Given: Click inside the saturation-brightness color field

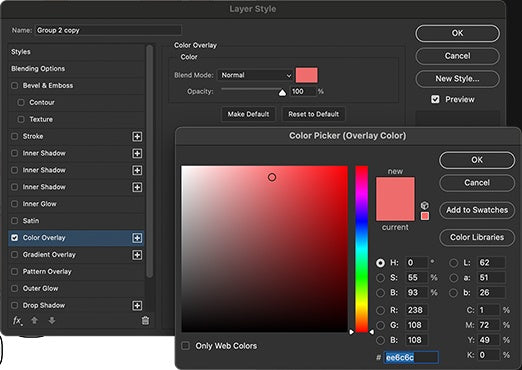Looking at the screenshot, I should point(265,249).
